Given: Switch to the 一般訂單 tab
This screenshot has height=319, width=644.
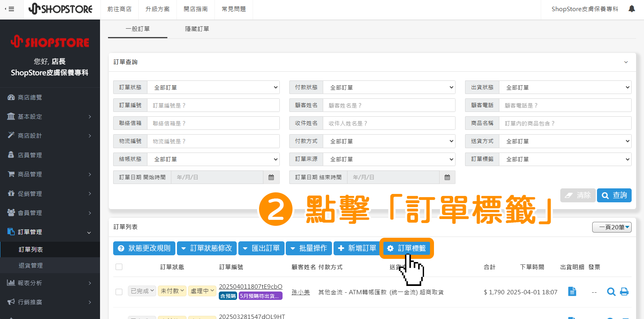Looking at the screenshot, I should pyautogui.click(x=137, y=29).
